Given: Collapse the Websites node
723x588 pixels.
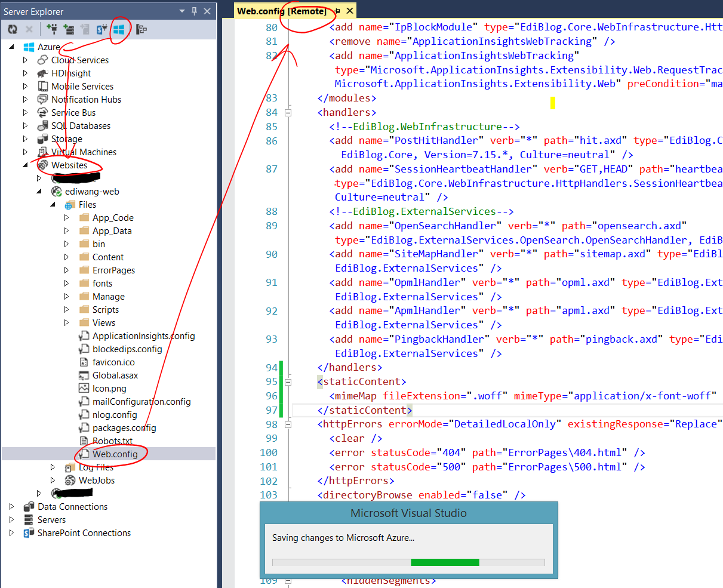Looking at the screenshot, I should coord(26,165).
